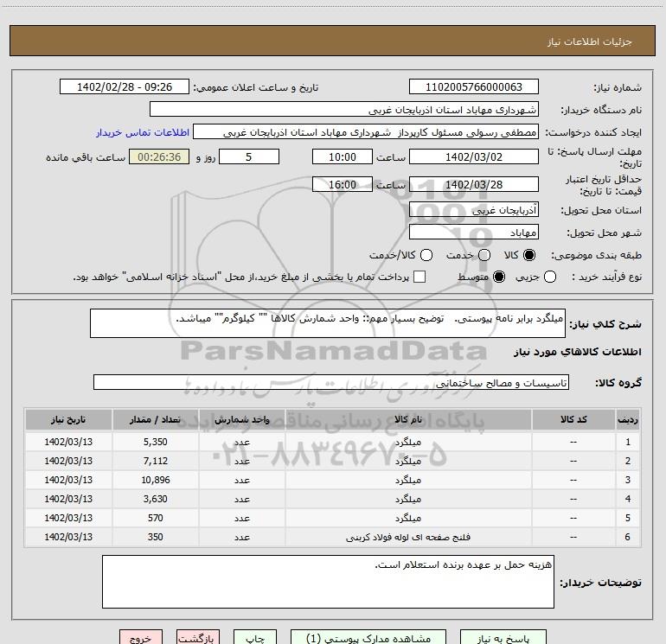This screenshot has width=666, height=644.
Task: Click quantity 7,112 in row 2
Action: (155, 461)
